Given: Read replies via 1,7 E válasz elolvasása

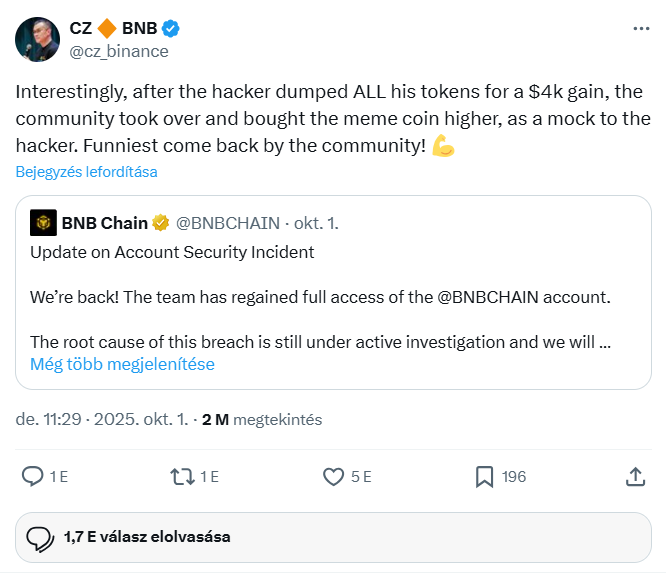Looking at the screenshot, I should coord(146,537).
